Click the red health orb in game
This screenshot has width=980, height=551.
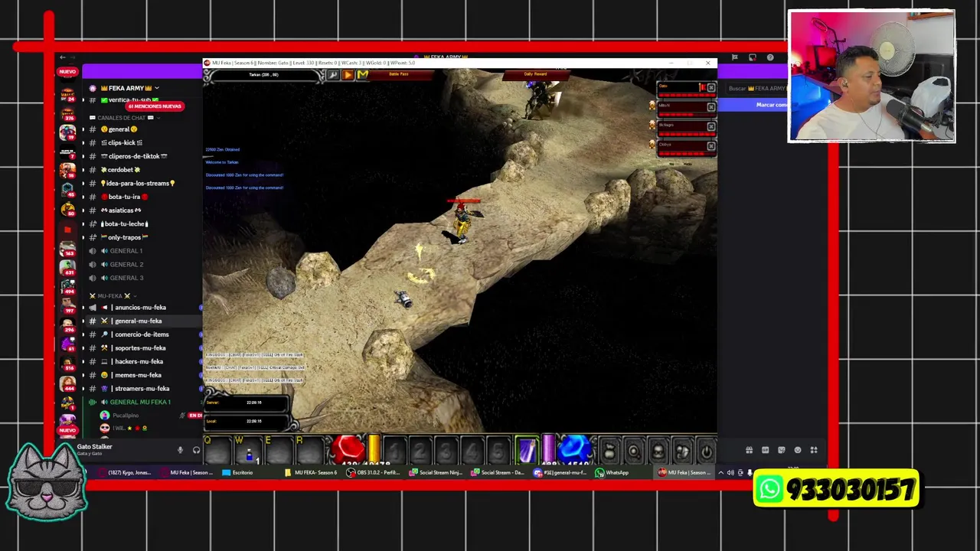(x=348, y=450)
